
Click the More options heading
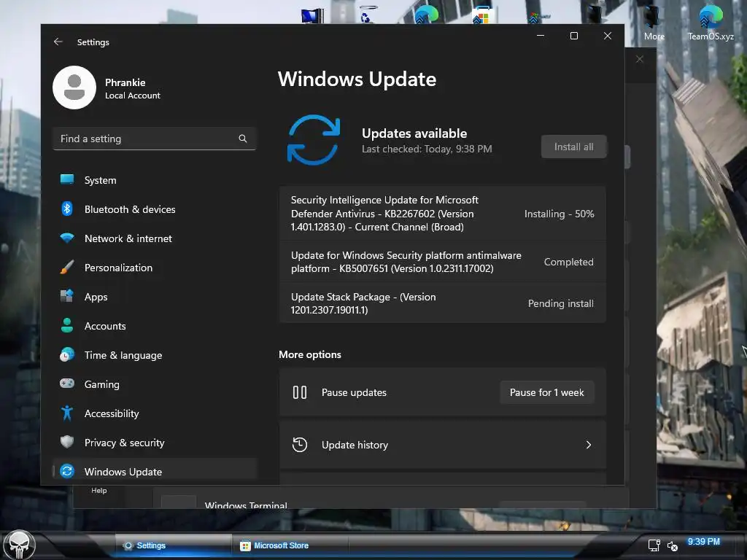click(309, 354)
